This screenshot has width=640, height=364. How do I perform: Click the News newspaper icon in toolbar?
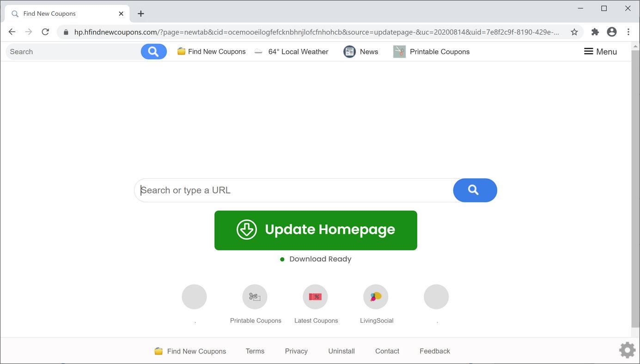(x=349, y=52)
